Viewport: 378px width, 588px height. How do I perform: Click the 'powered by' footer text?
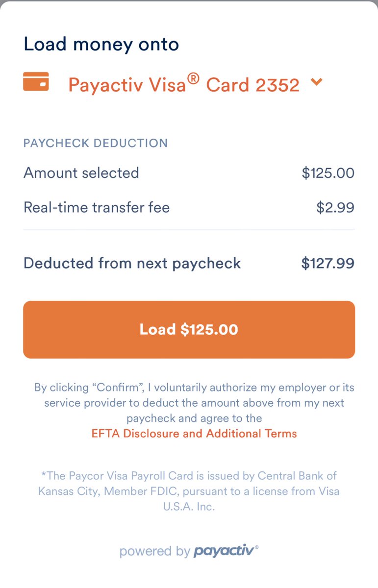(x=154, y=551)
